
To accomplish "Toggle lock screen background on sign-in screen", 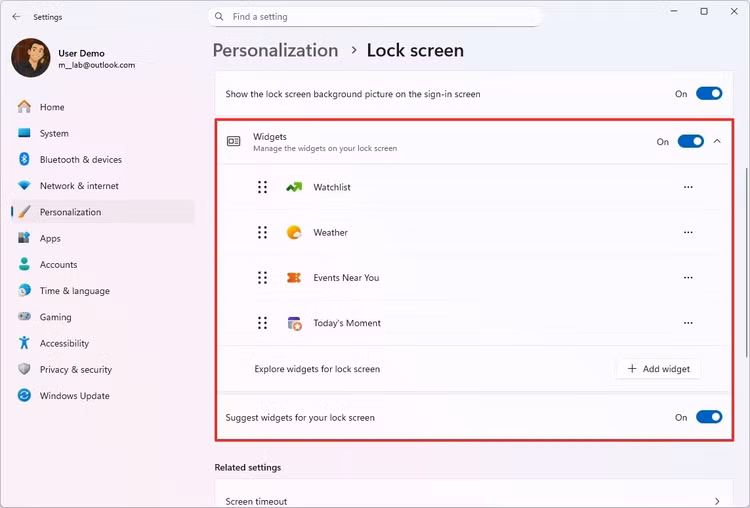I will 708,94.
